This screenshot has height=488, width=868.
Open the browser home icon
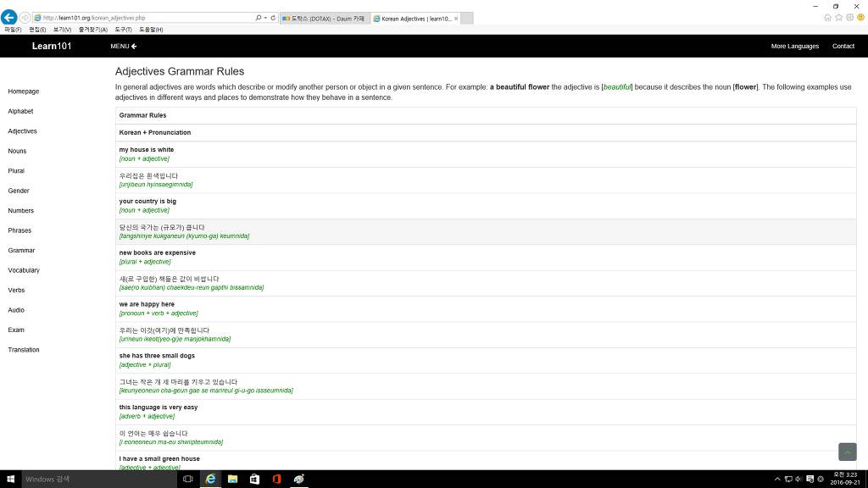pyautogui.click(x=827, y=17)
